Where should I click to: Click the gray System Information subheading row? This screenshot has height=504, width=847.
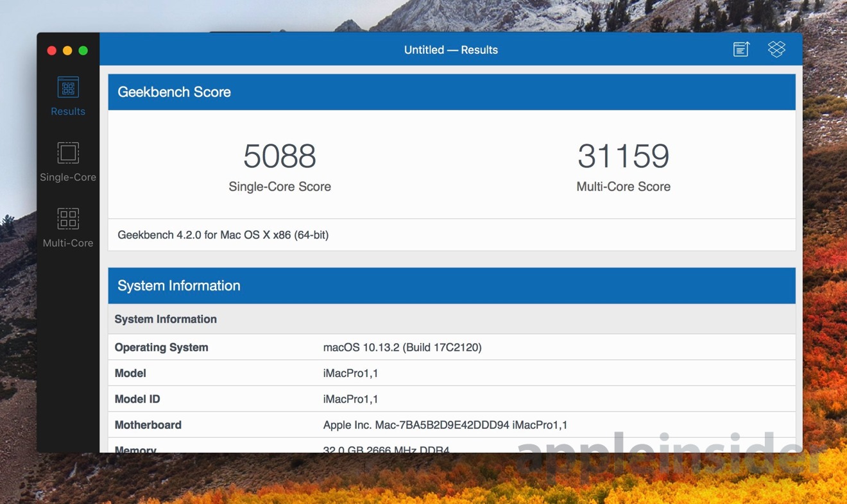[x=452, y=319]
